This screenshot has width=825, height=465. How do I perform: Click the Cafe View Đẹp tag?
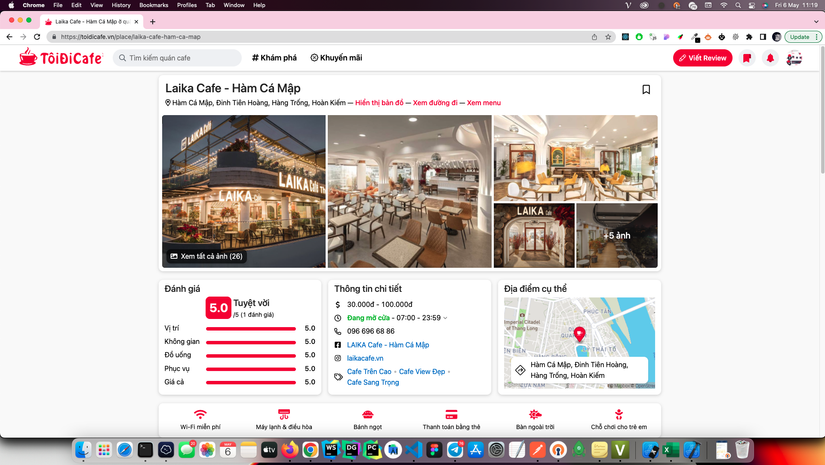click(422, 371)
